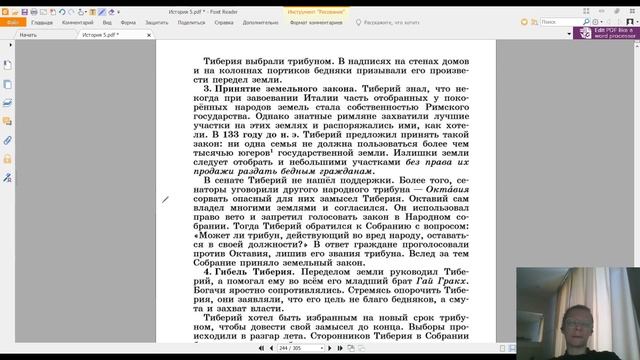Expand the quick access toolbar customize arrow
Viewport: 640px width, 360px height.
(x=118, y=12)
